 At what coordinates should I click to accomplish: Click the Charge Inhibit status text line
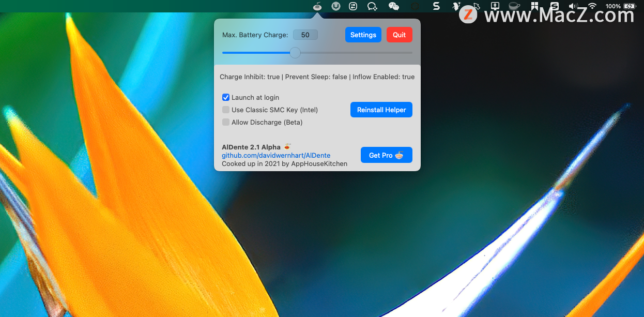point(317,77)
